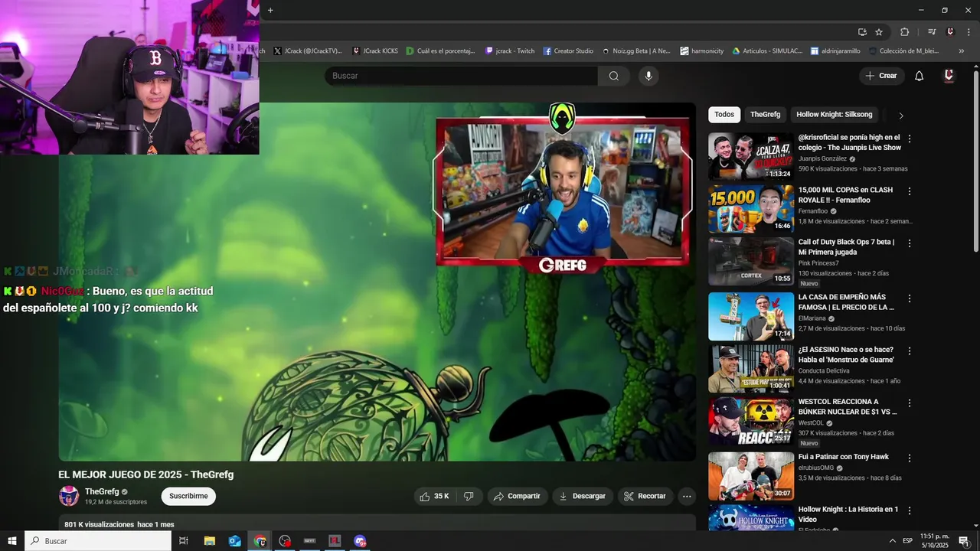This screenshot has width=980, height=551.
Task: Open jcrack - Twitch bookmark
Action: [510, 51]
